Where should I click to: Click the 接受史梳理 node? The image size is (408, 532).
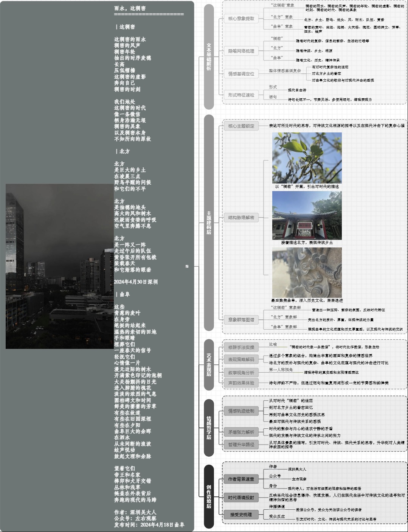pos(241,515)
